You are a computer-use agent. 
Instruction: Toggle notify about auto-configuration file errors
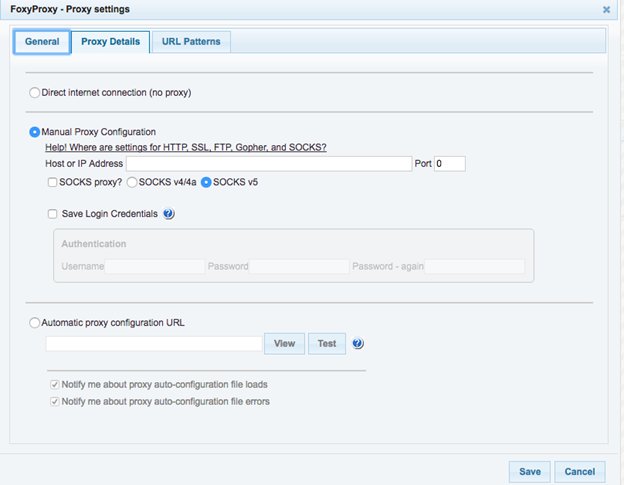coord(55,401)
